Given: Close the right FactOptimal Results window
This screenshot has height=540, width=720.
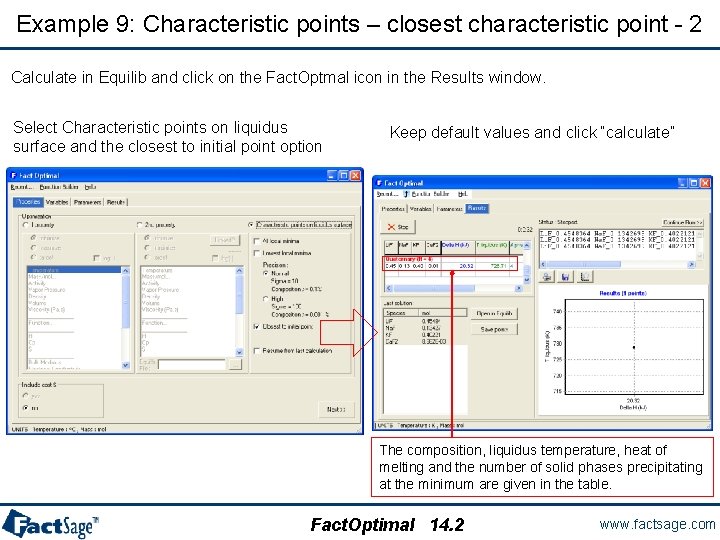Looking at the screenshot, I should [x=705, y=183].
